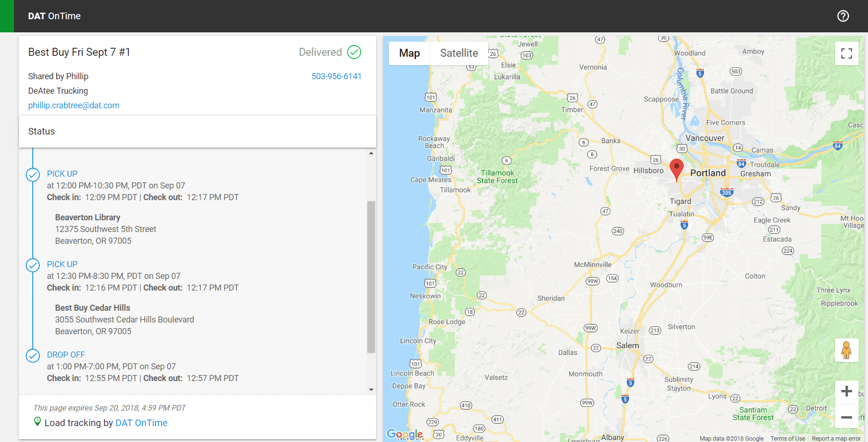Select the Street View pegman icon

click(x=846, y=350)
